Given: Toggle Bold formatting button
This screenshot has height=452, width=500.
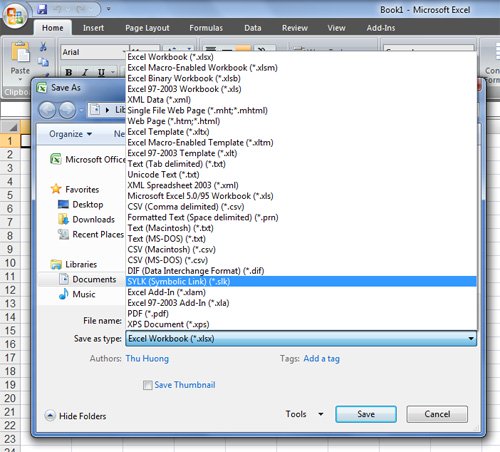Looking at the screenshot, I should point(69,72).
